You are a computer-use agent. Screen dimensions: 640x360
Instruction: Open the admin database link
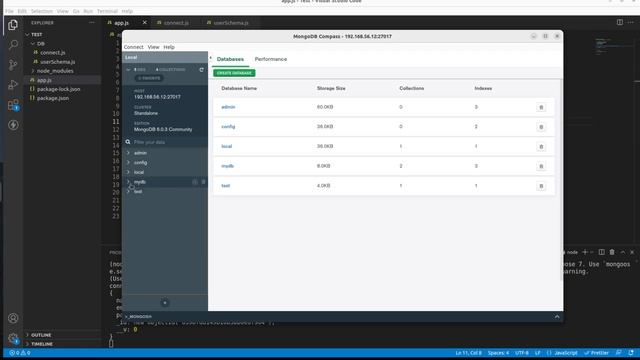click(x=228, y=107)
